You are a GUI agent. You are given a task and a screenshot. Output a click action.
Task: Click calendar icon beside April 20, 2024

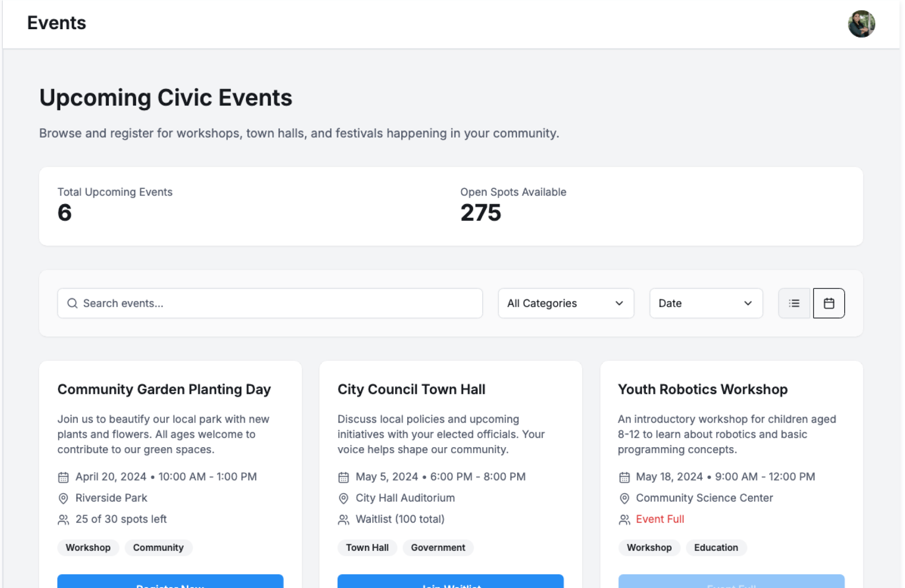coord(63,477)
